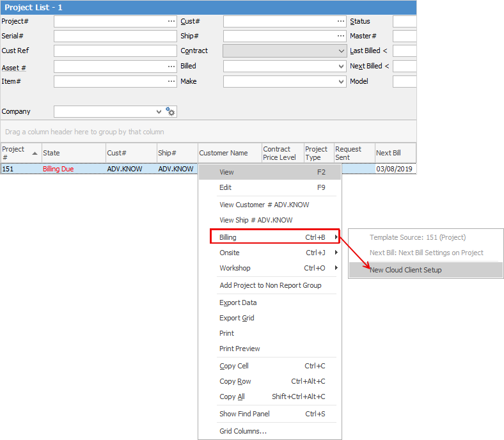Open Grid Columns... menu item
This screenshot has height=440, width=504.
270,431
